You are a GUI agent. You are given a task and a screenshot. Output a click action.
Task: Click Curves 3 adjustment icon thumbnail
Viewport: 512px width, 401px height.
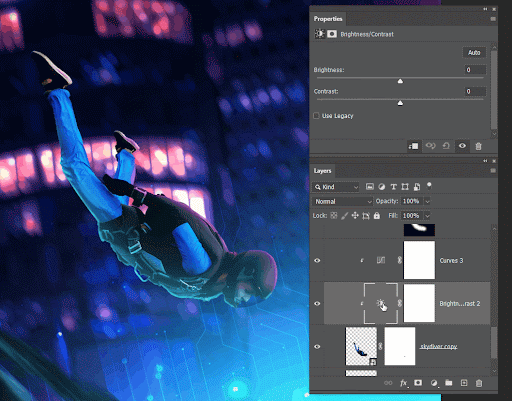pos(381,260)
